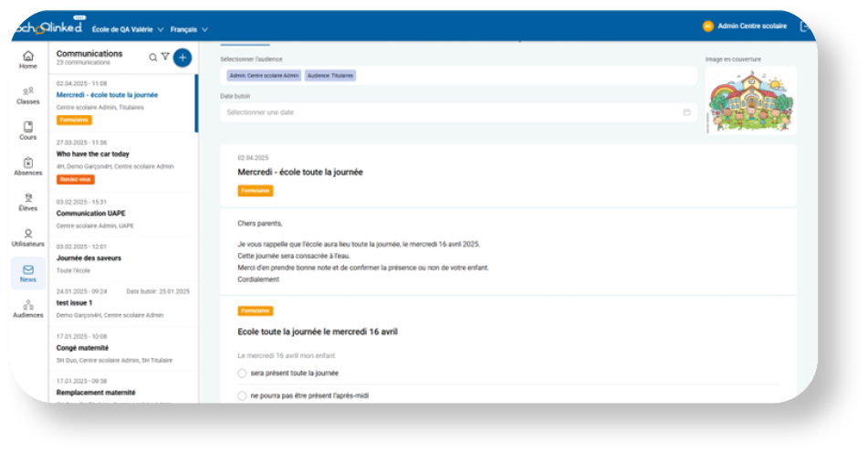Open the Home section in sidebar

tap(27, 59)
